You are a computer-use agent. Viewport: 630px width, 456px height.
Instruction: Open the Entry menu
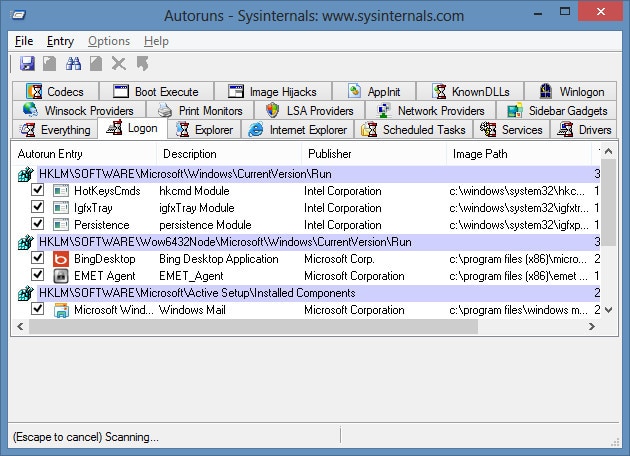coord(60,41)
